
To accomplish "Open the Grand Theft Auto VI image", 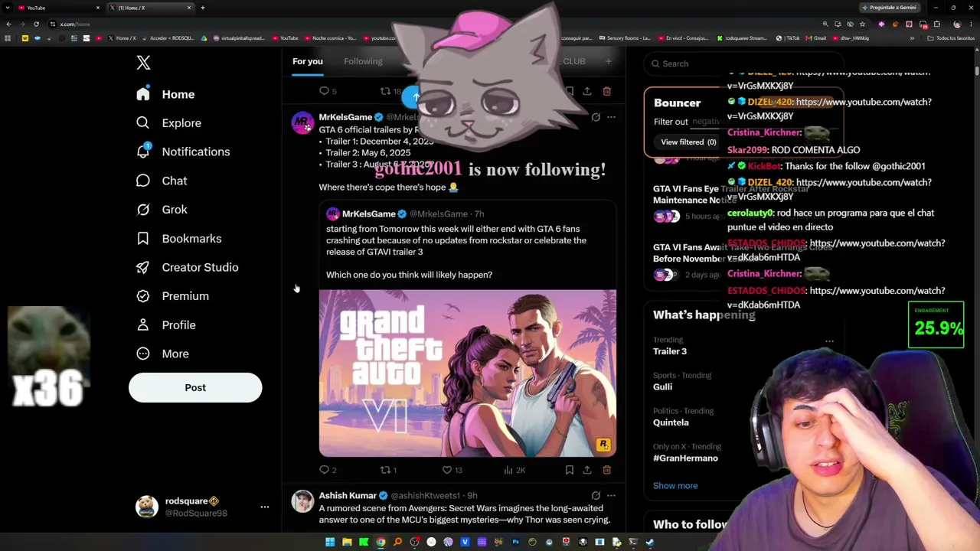I will [467, 373].
